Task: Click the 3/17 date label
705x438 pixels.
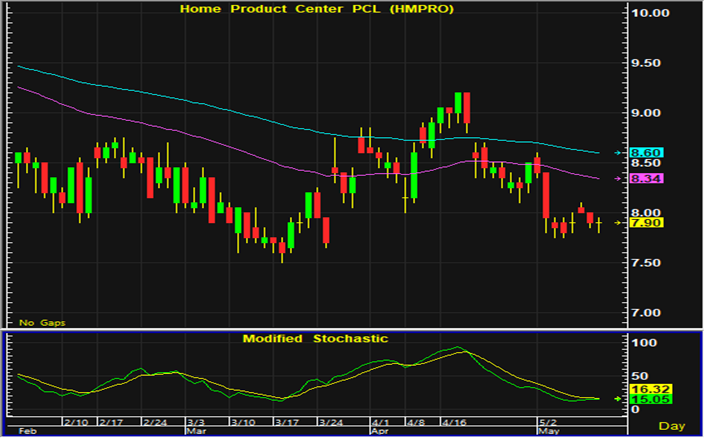Action: pos(287,422)
